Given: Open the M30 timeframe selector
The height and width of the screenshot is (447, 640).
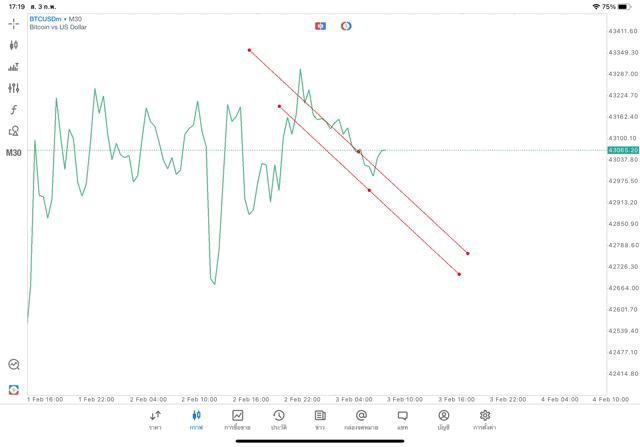Looking at the screenshot, I should click(x=13, y=153).
